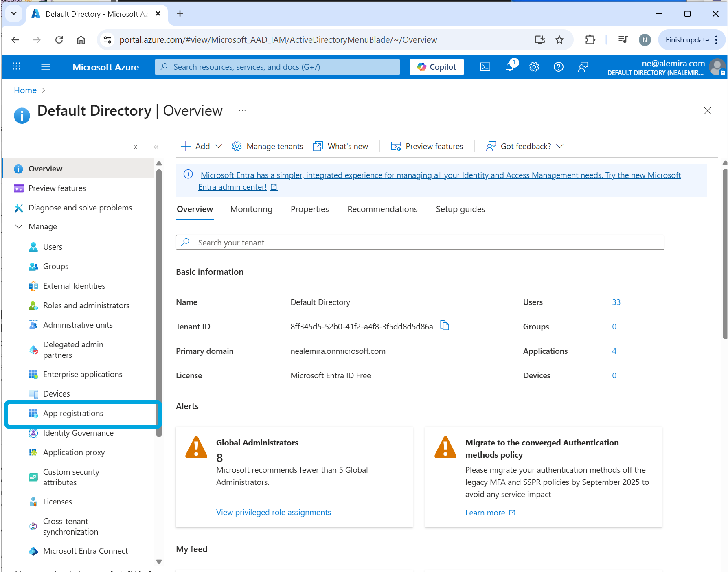Open the Properties tab
728x572 pixels.
coord(309,209)
